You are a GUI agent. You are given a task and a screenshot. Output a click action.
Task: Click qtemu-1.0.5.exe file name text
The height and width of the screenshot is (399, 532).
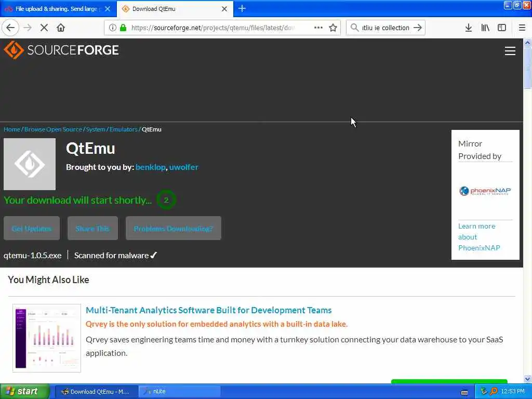[x=33, y=256]
